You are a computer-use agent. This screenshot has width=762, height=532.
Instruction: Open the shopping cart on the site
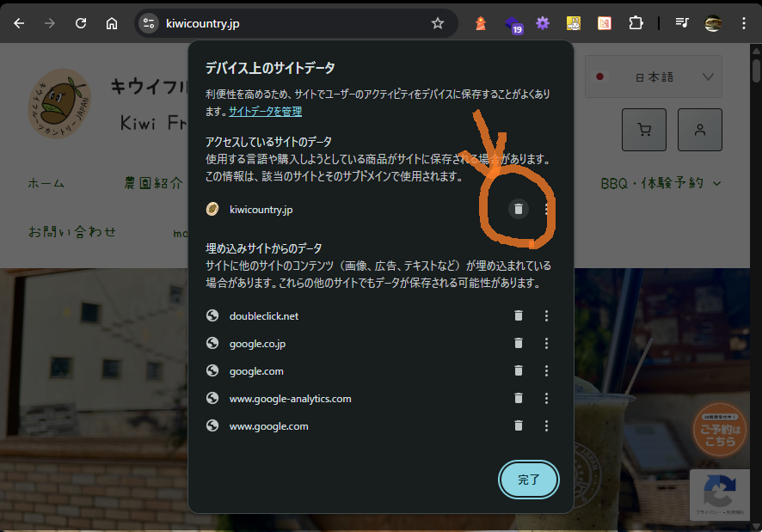(643, 130)
